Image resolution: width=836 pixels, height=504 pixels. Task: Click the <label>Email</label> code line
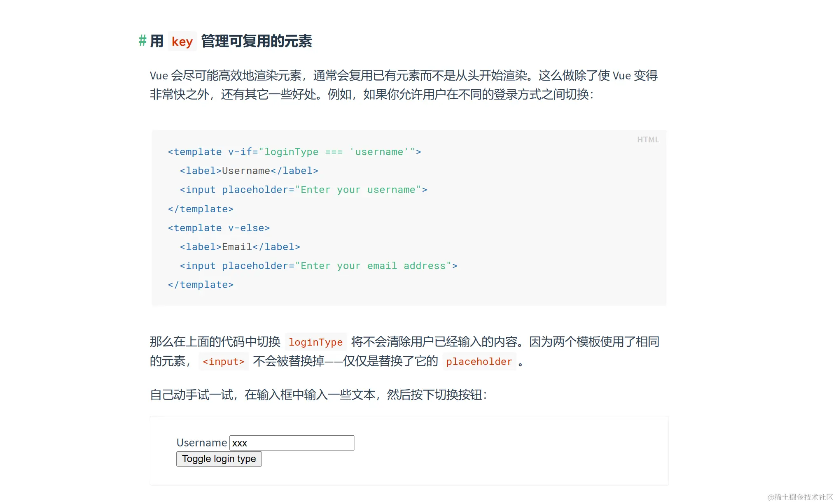(240, 247)
